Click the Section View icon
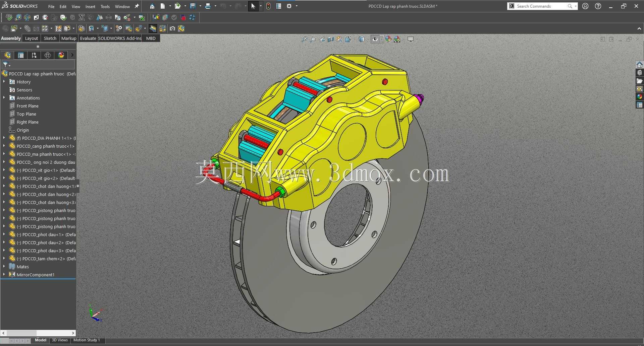Viewport: 644px width, 346px height. pos(331,39)
